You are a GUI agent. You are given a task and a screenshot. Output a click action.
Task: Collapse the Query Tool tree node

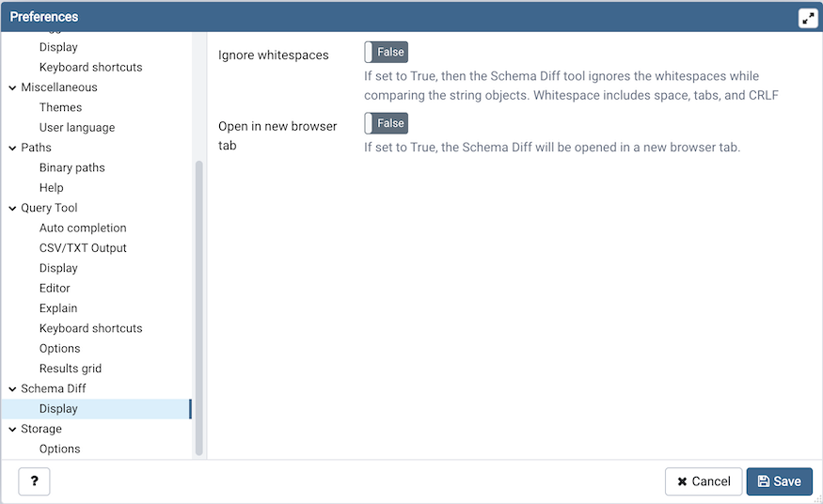(x=12, y=208)
